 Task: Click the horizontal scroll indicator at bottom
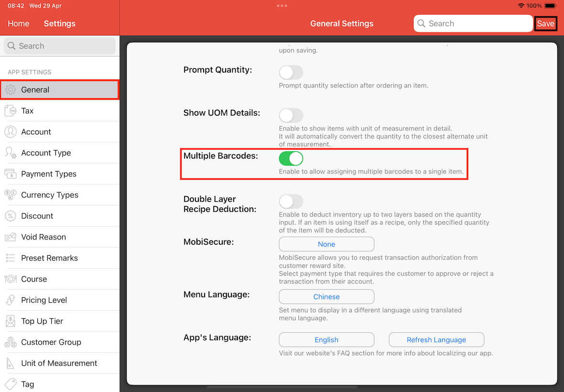tap(282, 387)
